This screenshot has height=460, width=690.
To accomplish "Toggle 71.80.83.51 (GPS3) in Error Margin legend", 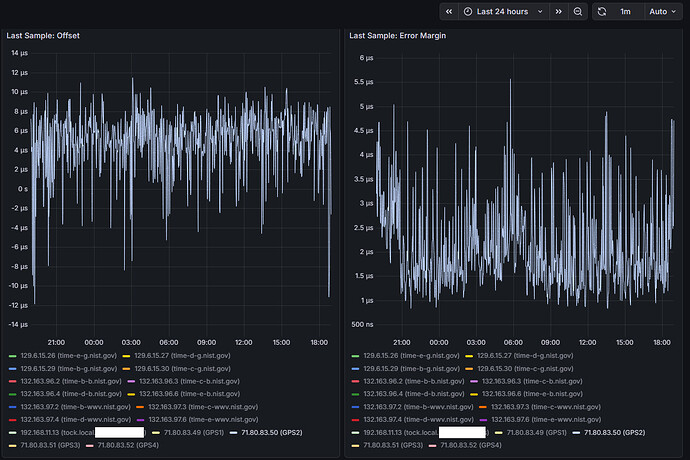I will tap(387, 445).
